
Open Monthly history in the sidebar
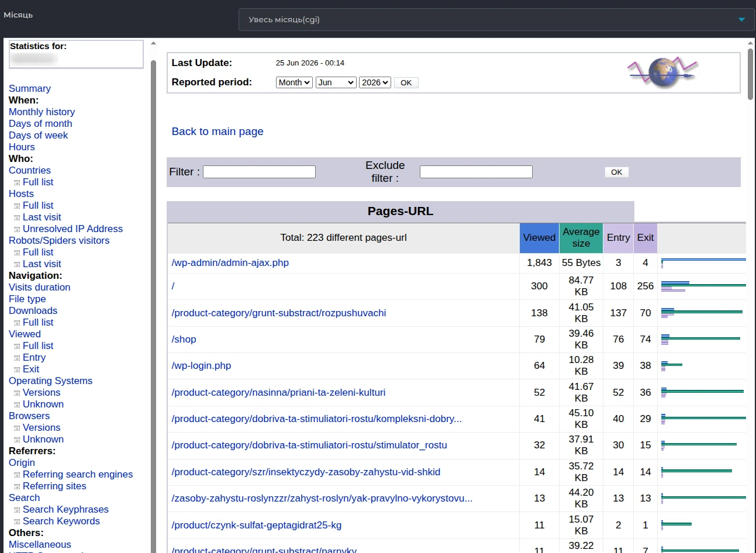[x=42, y=112]
